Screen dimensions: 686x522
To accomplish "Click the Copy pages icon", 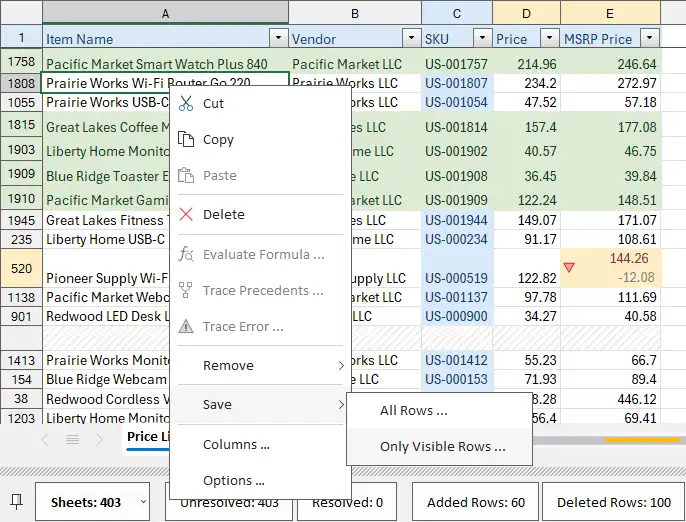I will tap(186, 139).
